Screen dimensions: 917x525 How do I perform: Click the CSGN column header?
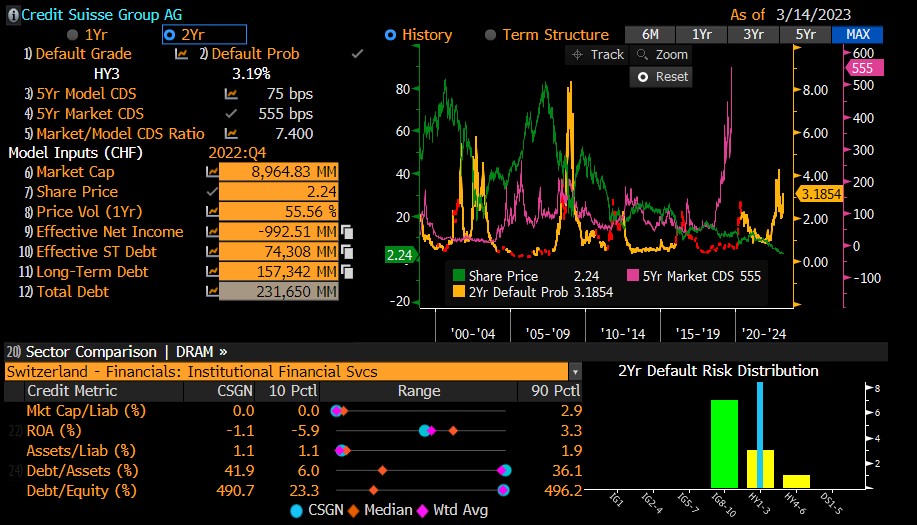(235, 391)
